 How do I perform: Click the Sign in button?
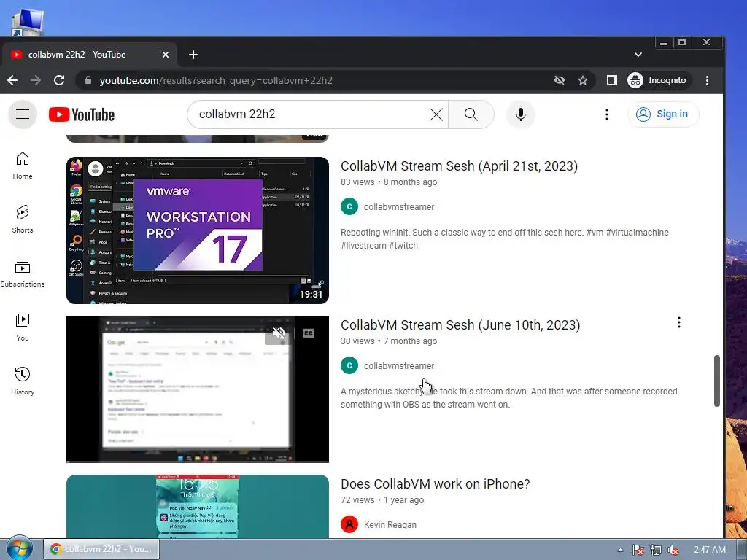pyautogui.click(x=663, y=114)
